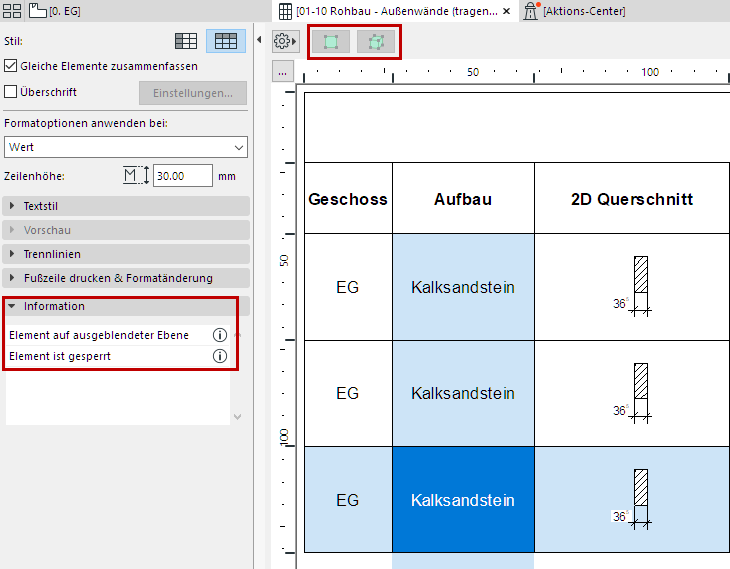Click the Information list scroll down arrow

pos(237,417)
